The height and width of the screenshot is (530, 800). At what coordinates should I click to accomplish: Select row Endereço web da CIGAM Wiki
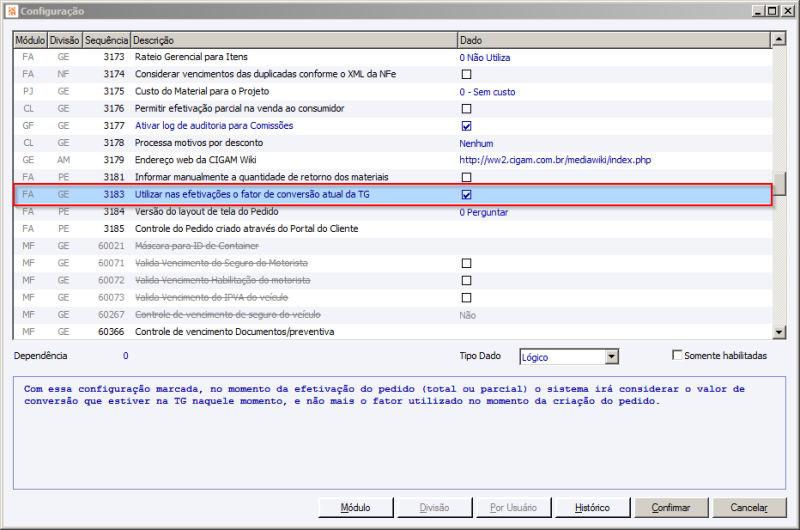tap(392, 160)
